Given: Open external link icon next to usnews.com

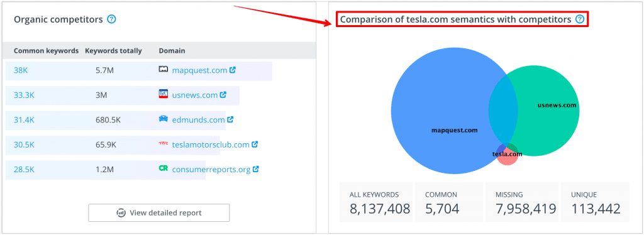Looking at the screenshot, I should click(x=223, y=95).
